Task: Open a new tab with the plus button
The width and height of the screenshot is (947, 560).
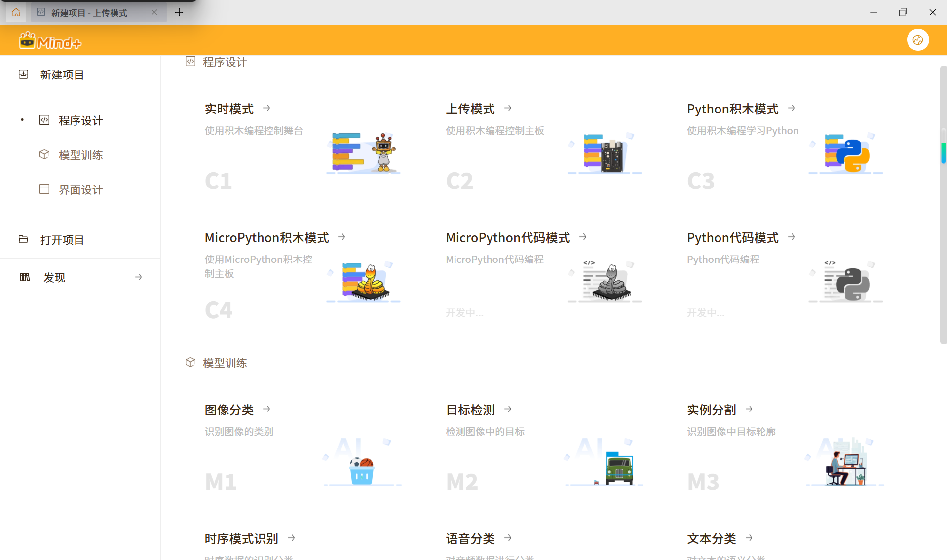Action: (179, 12)
